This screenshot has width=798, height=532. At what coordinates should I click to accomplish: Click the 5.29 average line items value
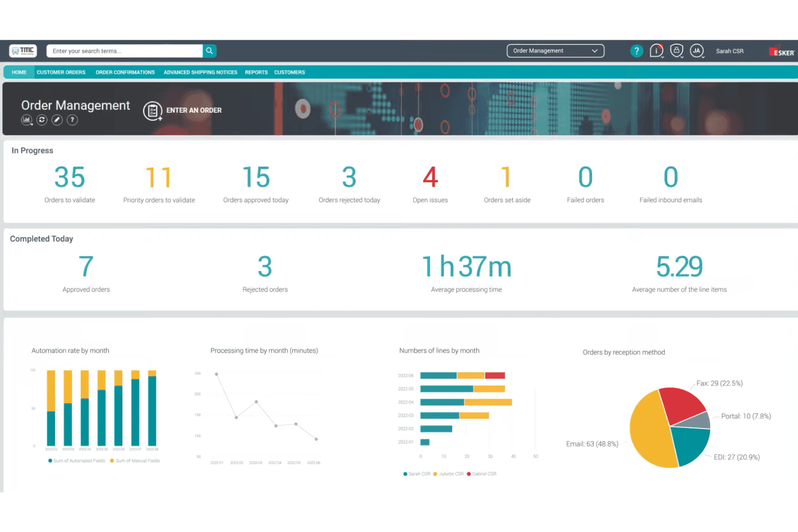(x=679, y=267)
